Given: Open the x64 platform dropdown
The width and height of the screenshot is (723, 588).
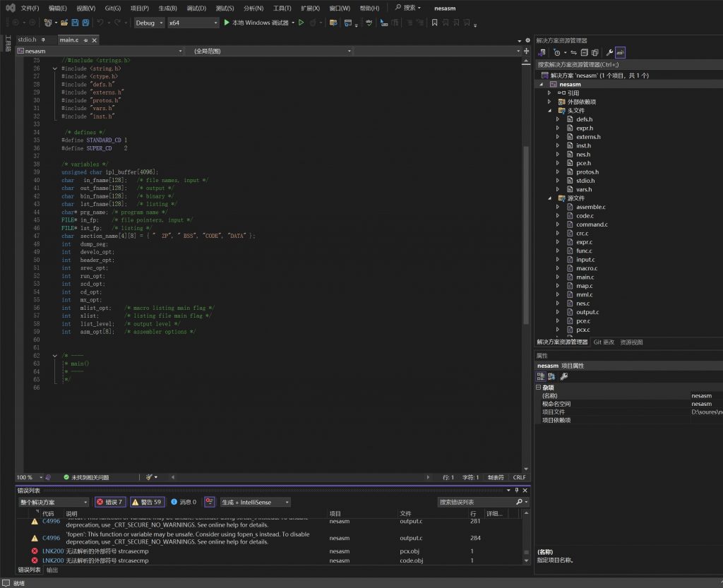Looking at the screenshot, I should pyautogui.click(x=193, y=23).
